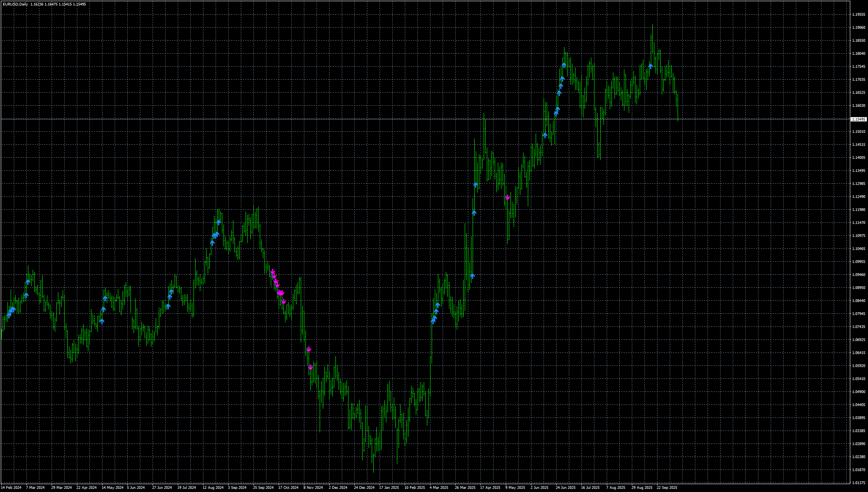Click the 4 Mar 2025 date label

click(439, 488)
